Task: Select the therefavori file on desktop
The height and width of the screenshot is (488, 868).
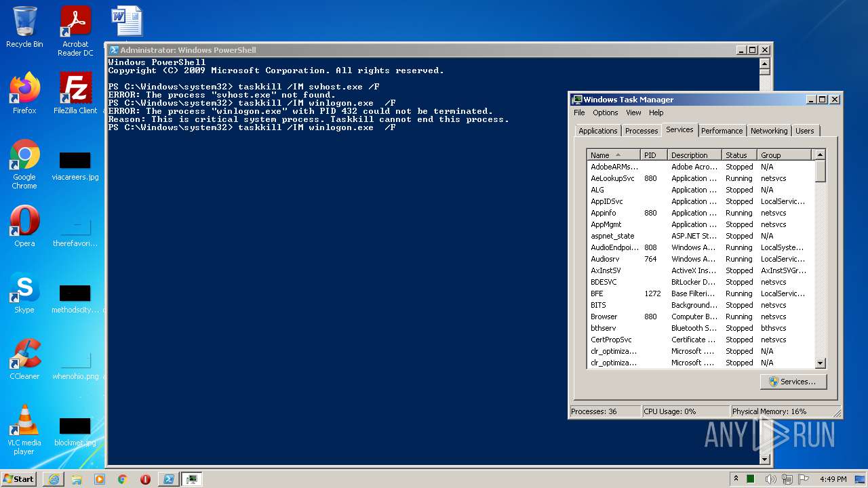Action: (75, 232)
